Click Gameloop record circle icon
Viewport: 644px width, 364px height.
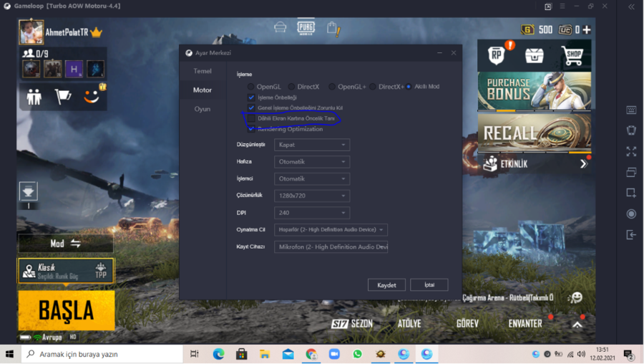click(x=631, y=214)
